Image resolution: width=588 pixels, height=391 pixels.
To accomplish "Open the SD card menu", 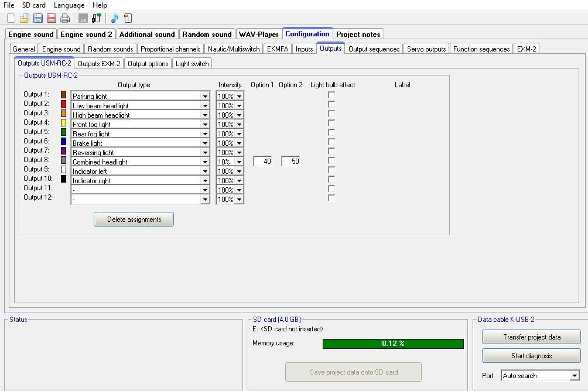I will 34,5.
